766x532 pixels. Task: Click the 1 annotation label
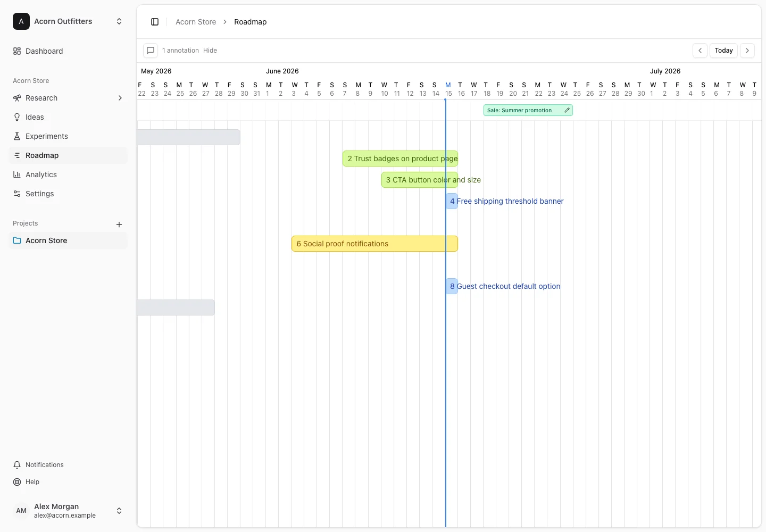tap(180, 51)
